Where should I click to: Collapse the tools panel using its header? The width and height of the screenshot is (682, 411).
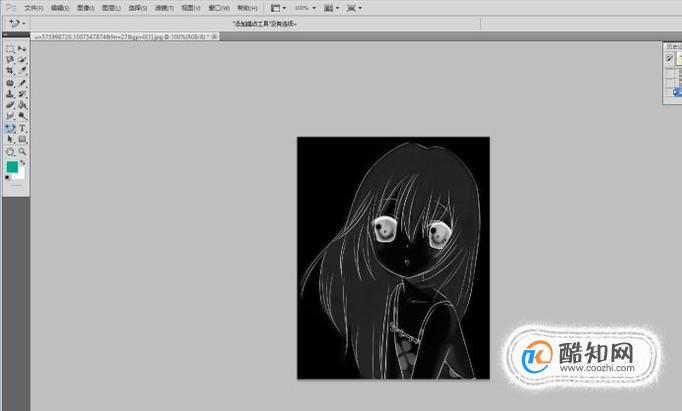click(x=16, y=34)
